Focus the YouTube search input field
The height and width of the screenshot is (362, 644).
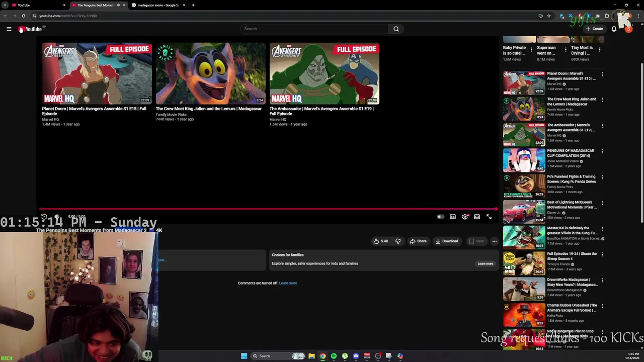point(314,29)
